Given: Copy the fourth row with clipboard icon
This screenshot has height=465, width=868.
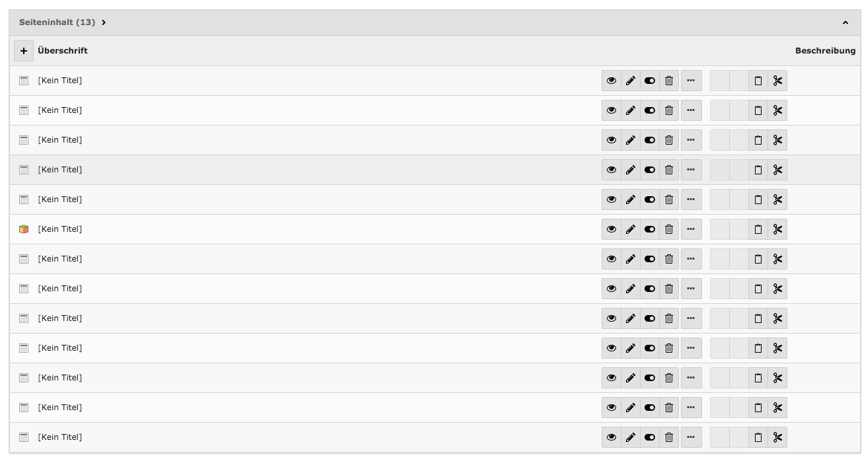Looking at the screenshot, I should pyautogui.click(x=758, y=170).
